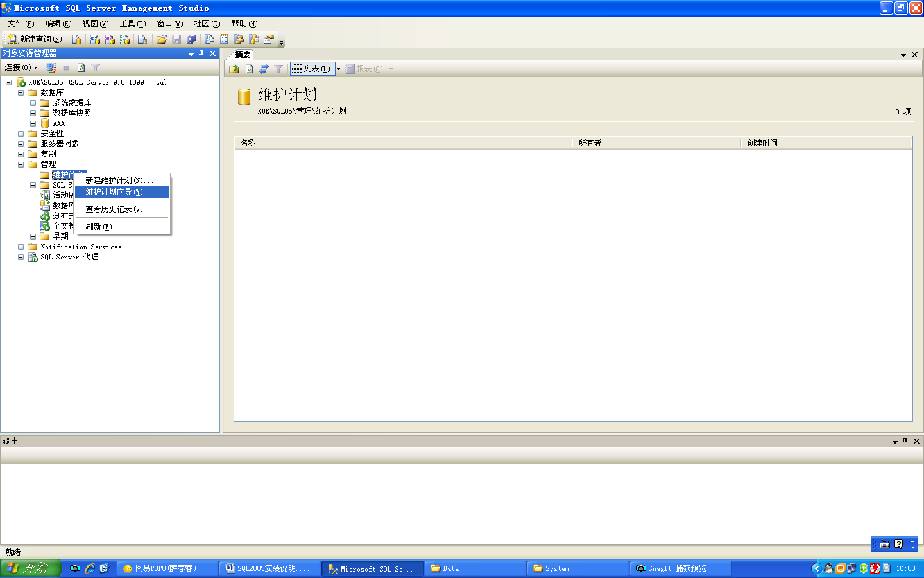Expand the Security (安全性) folder
This screenshot has height=578, width=924.
click(x=21, y=134)
